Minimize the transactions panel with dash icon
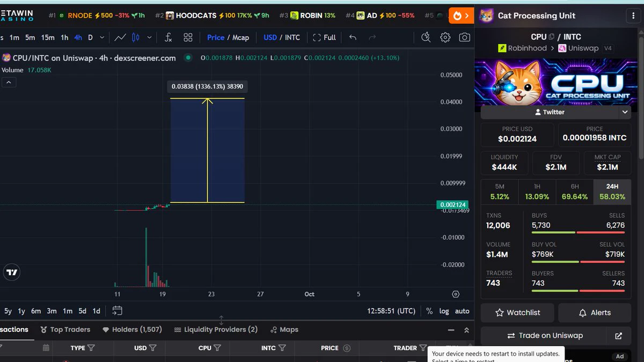This screenshot has width=644, height=362. coord(451,330)
